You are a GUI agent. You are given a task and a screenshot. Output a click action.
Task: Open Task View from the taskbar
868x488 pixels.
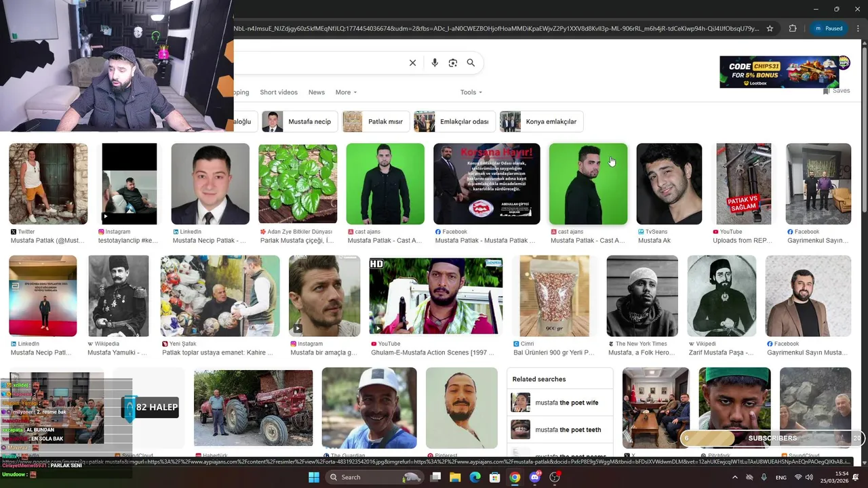(x=435, y=477)
